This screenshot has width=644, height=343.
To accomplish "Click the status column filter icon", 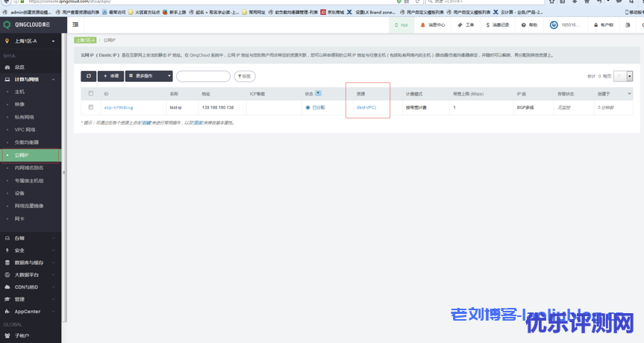I will click(319, 93).
